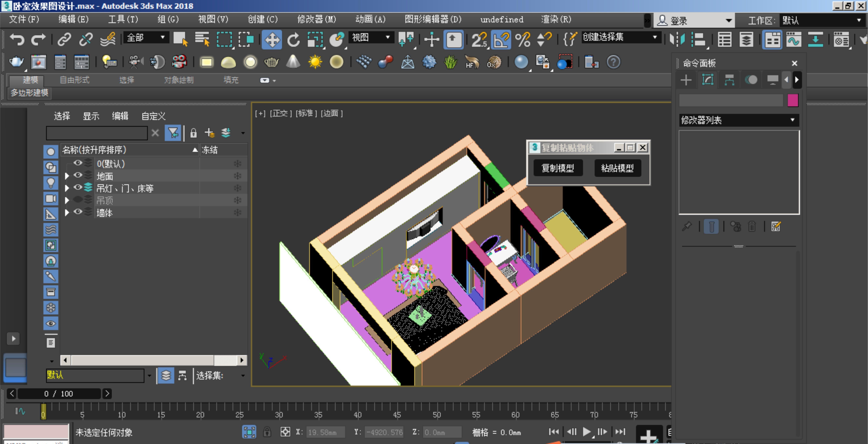Click scene explorer horizontal scrollbar
The image size is (868, 444).
(x=154, y=360)
